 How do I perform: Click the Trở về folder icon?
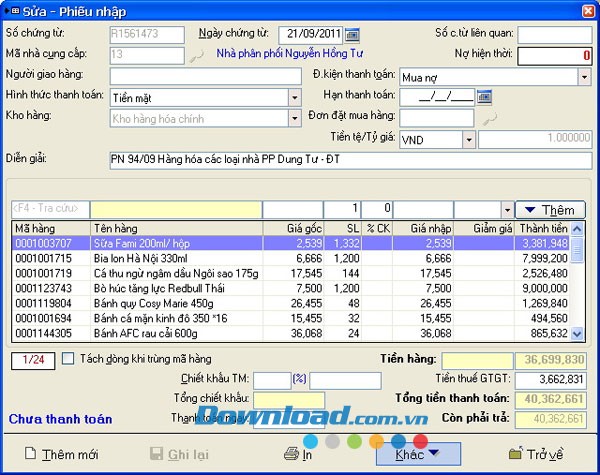[516, 454]
